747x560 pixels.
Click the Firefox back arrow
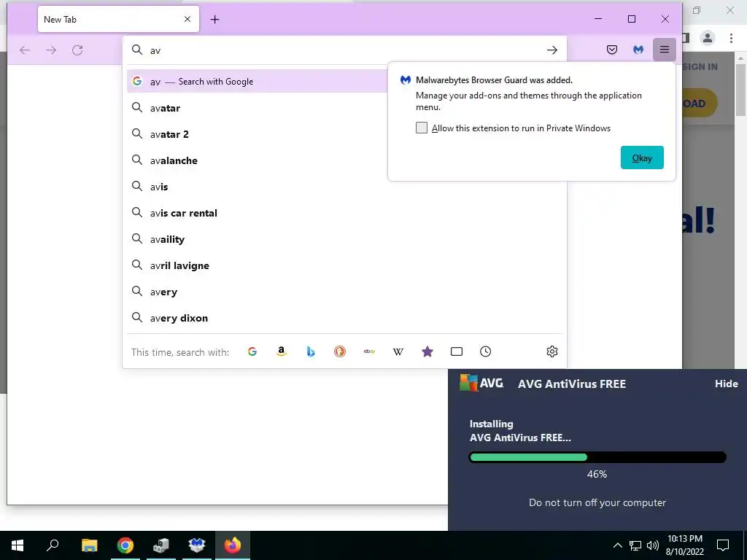click(x=25, y=50)
